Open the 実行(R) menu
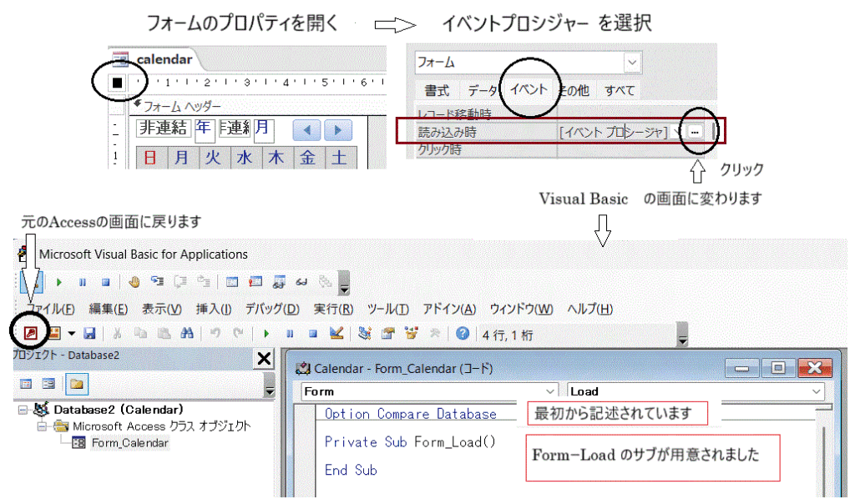855x504 pixels. pos(333,309)
